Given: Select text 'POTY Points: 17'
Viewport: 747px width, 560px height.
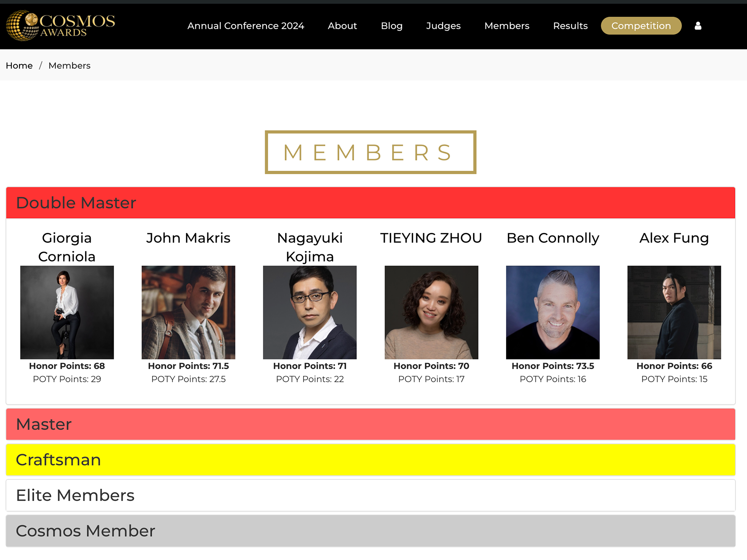Looking at the screenshot, I should click(x=431, y=379).
